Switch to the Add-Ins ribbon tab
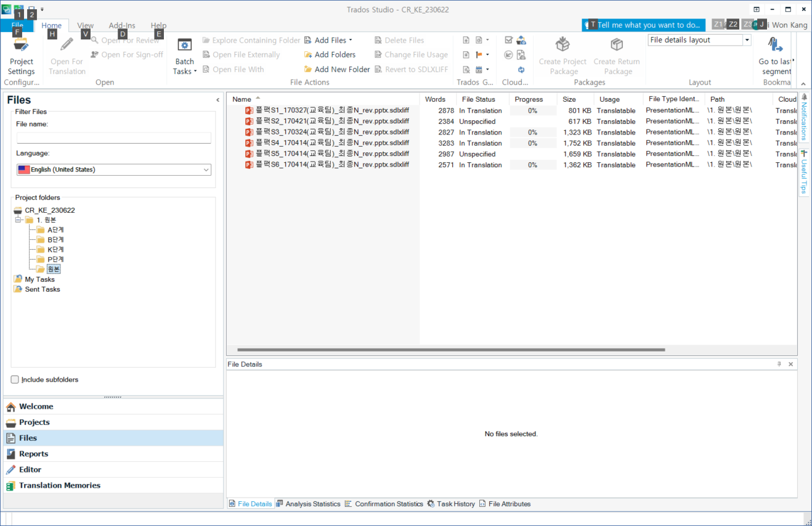Screen dimensions: 812x526 122,26
